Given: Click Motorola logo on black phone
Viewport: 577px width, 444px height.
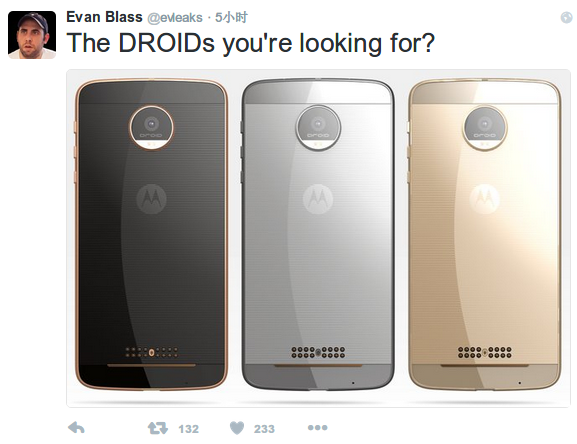Looking at the screenshot, I should (x=151, y=199).
